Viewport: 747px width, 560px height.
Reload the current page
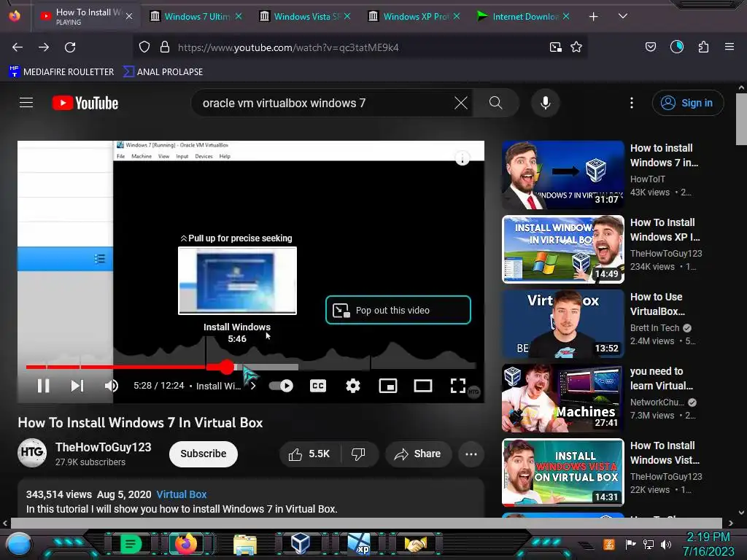(x=70, y=47)
